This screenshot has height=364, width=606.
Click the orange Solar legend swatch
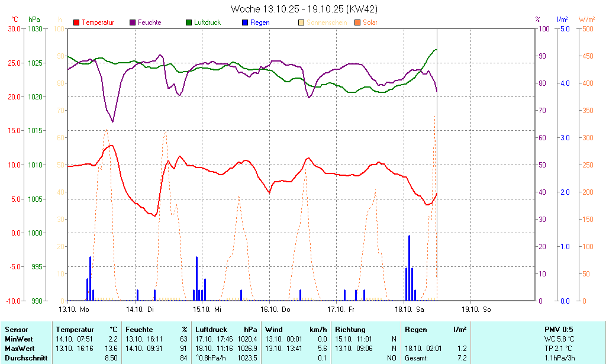(x=357, y=22)
